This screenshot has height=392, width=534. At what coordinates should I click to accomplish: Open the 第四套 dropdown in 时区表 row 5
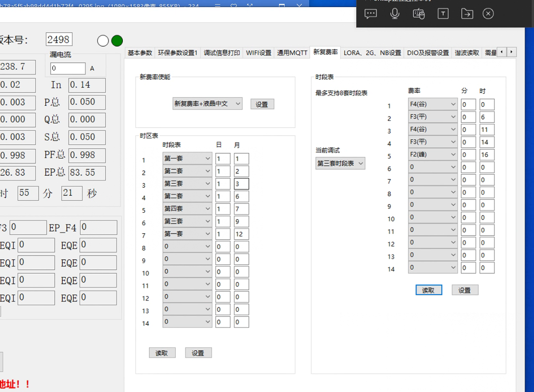[187, 208]
